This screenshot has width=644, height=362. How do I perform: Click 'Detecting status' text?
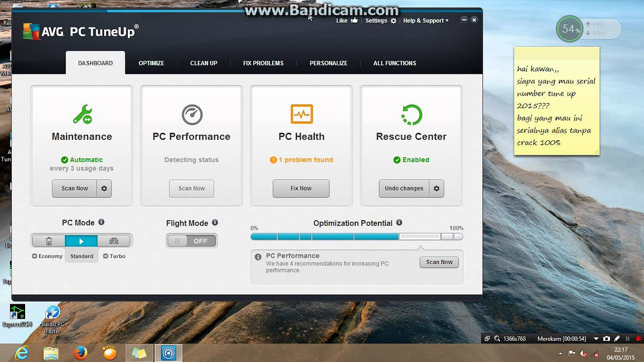pos(192,160)
